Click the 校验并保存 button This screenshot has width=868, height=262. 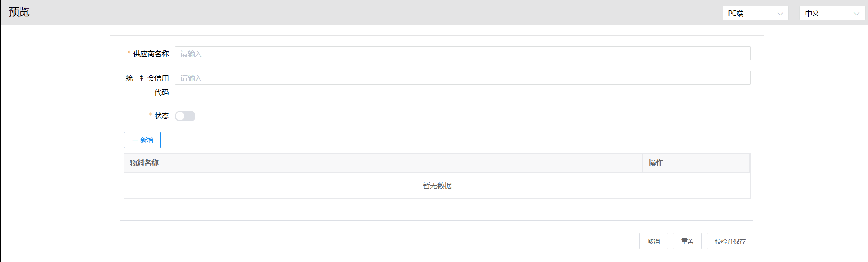pyautogui.click(x=729, y=242)
